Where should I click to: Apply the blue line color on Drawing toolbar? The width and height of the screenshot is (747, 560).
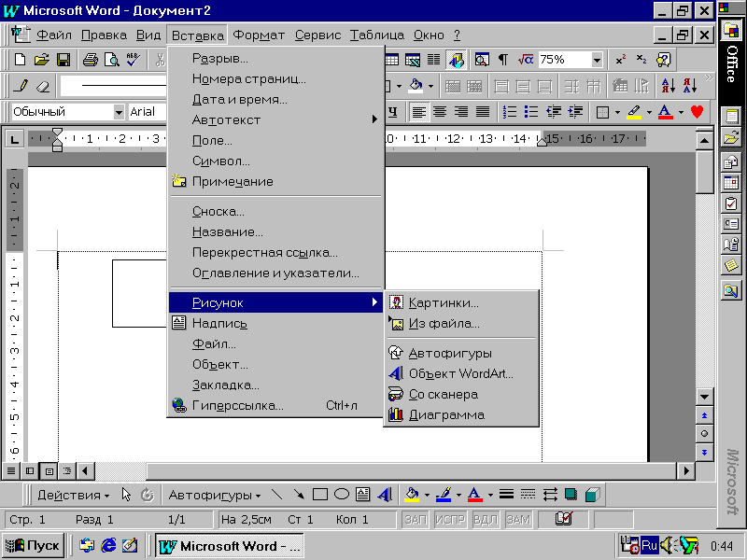(x=444, y=495)
